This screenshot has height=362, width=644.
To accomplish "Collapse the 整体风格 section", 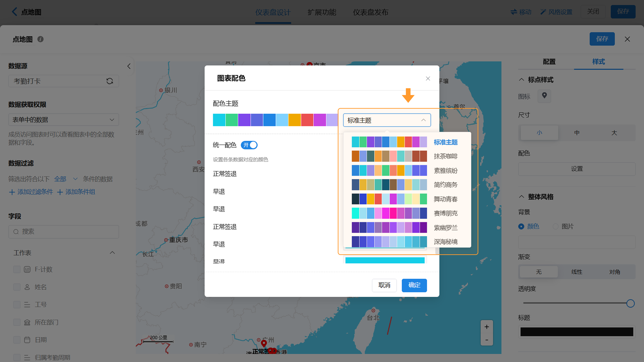I will [x=522, y=197].
